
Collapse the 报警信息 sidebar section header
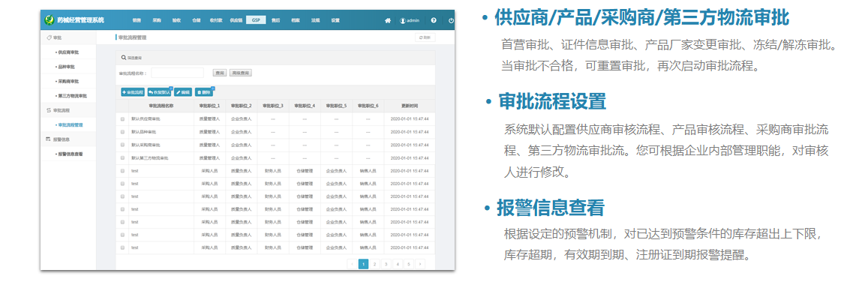68,139
